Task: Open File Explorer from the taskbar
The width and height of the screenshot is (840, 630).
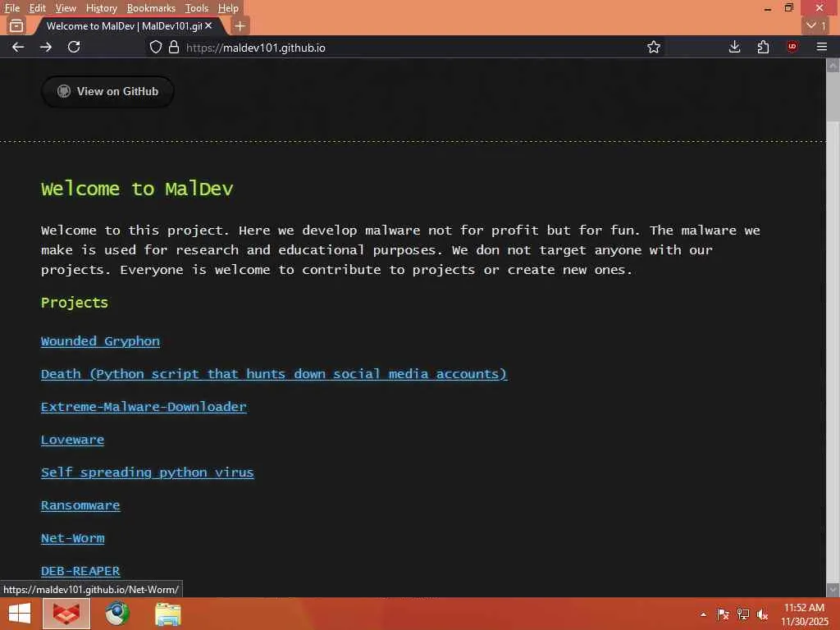Action: click(x=168, y=614)
